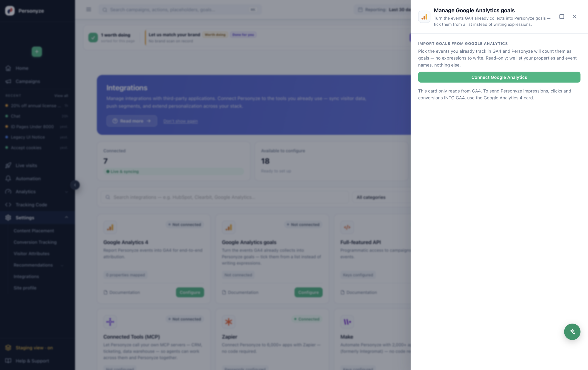588x370 pixels.
Task: Open Documentation for Full-featured API card
Action: pyautogui.click(x=359, y=292)
